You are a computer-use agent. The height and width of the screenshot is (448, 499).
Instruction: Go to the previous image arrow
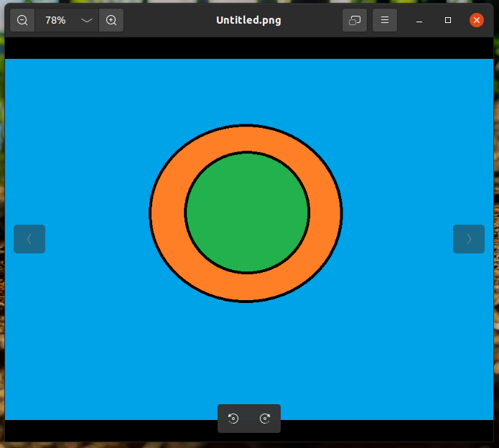click(29, 239)
